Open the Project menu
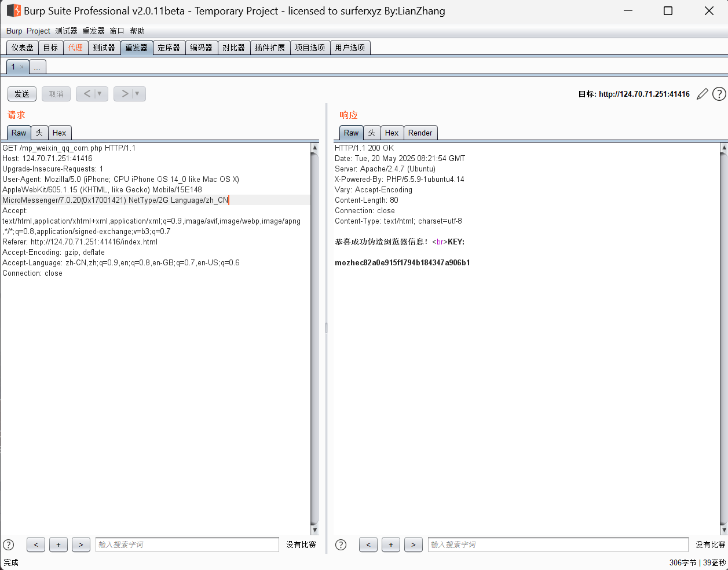Viewport: 728px width, 570px height. pos(38,31)
